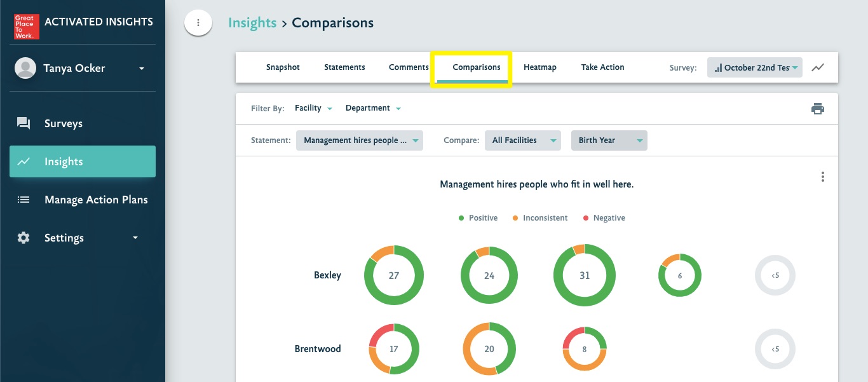Click the trend line icon next to survey selector
Screen dimensions: 868x382
(818, 67)
